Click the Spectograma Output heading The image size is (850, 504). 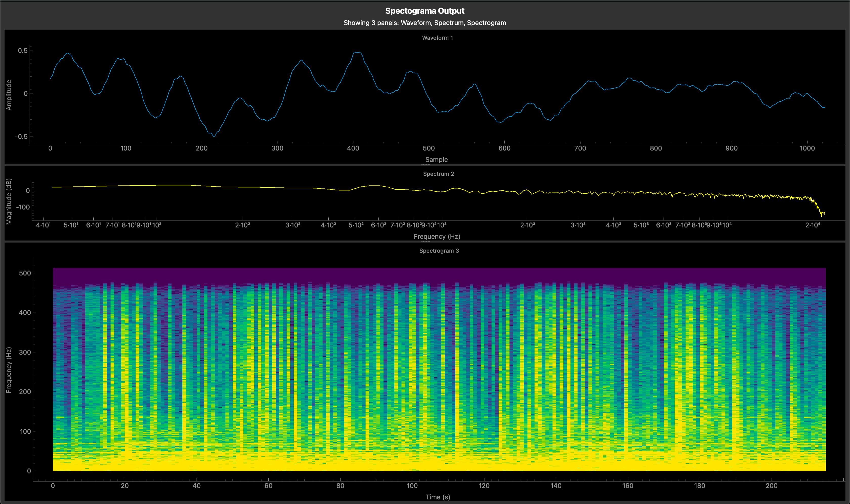425,11
